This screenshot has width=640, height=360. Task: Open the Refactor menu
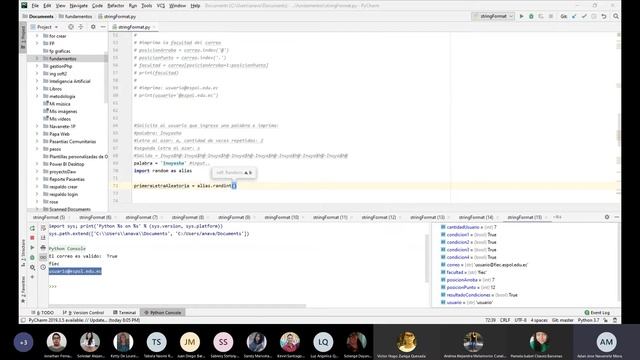pos(116,6)
